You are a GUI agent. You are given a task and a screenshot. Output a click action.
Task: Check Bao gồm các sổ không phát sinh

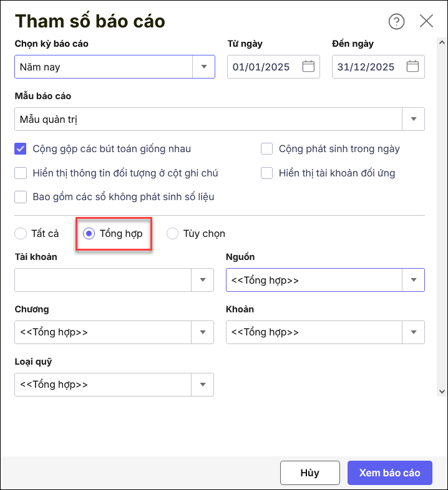[21, 197]
